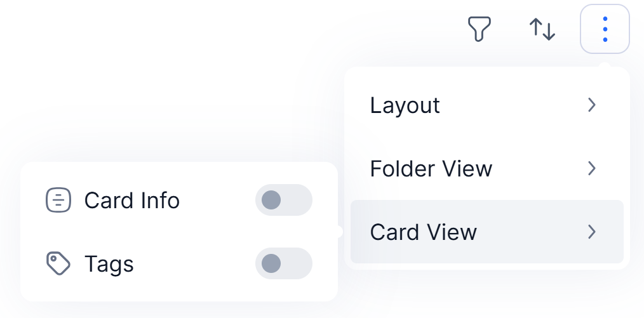644x318 pixels.
Task: Click the Tags label icon
Action: (x=58, y=263)
